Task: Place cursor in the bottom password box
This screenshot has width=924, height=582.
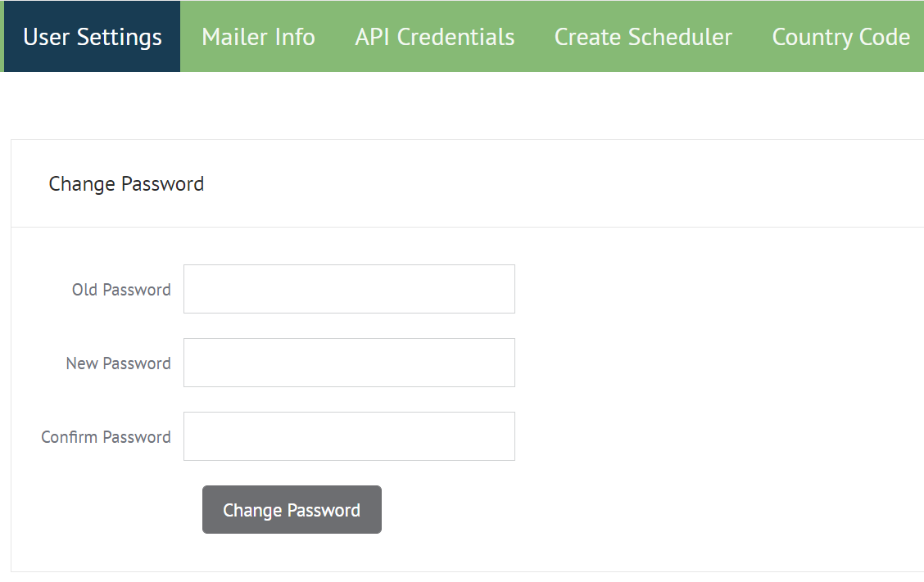Action: 349,436
